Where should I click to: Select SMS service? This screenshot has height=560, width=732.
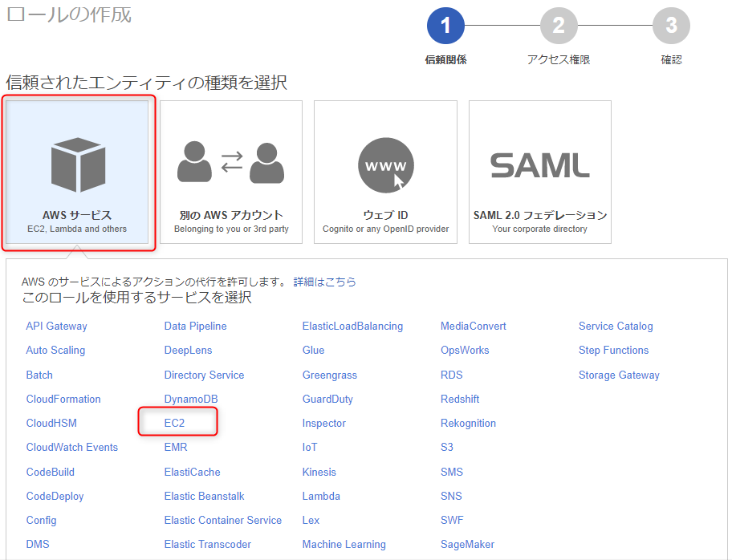click(452, 473)
